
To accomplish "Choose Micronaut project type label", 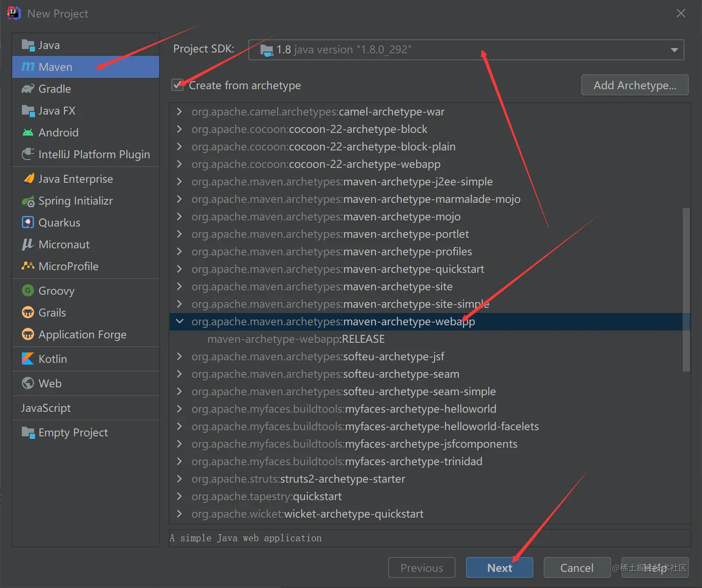I will click(x=64, y=244).
